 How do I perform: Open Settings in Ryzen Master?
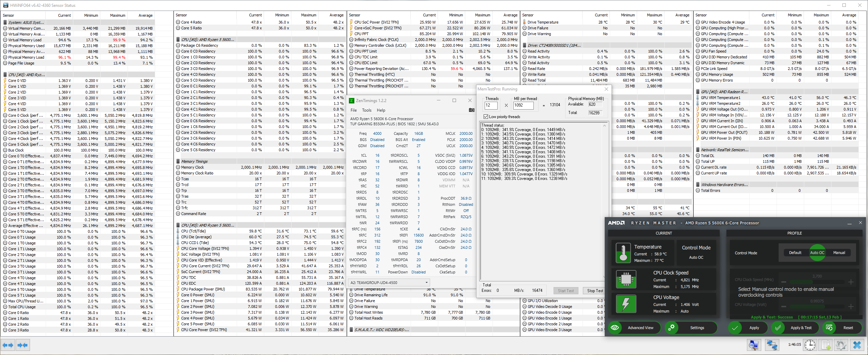click(691, 328)
